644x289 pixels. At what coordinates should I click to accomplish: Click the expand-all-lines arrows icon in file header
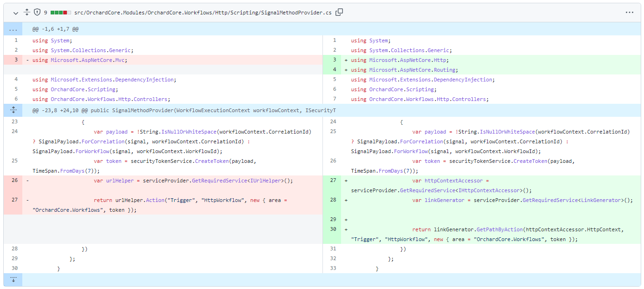(x=27, y=13)
